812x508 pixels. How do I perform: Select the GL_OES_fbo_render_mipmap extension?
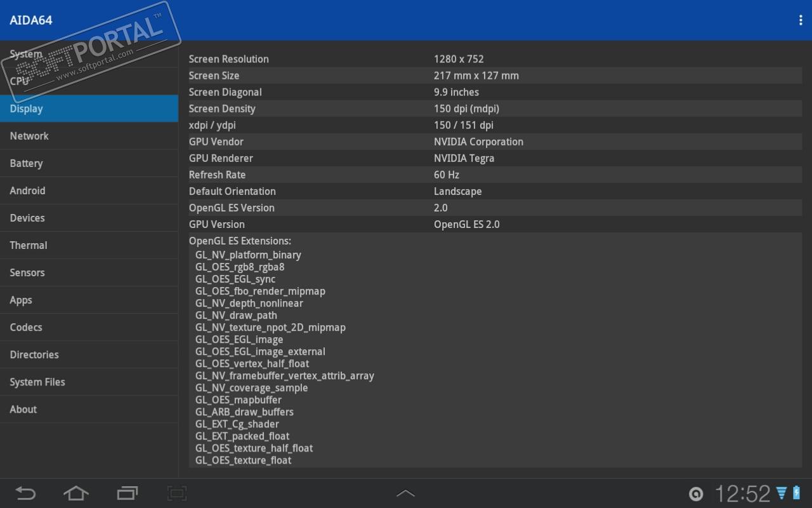coord(260,291)
